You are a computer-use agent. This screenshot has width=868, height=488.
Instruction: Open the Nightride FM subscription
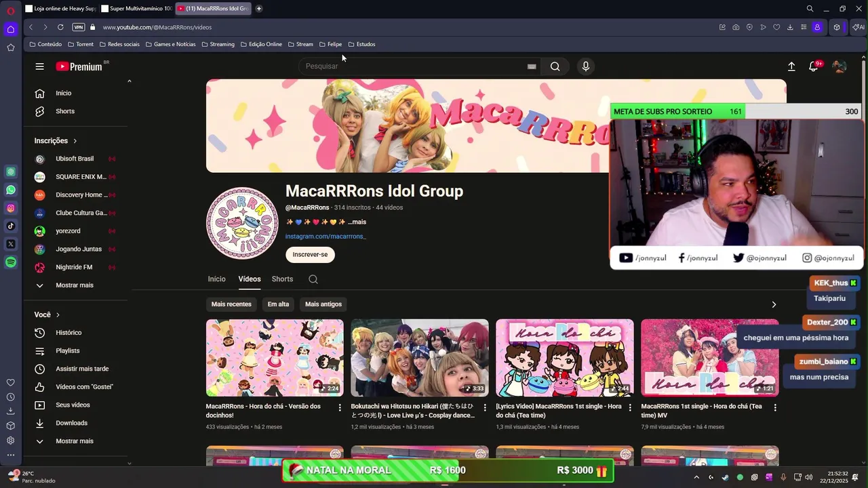(x=74, y=267)
